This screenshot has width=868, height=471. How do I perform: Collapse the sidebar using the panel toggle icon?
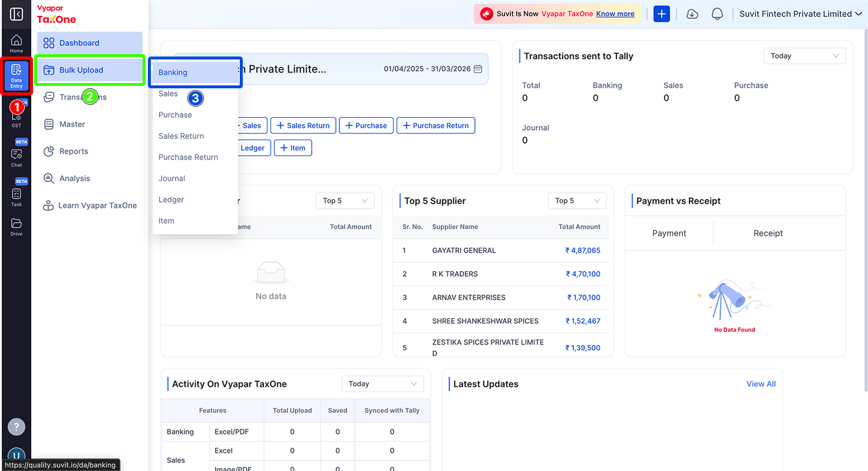tap(16, 14)
